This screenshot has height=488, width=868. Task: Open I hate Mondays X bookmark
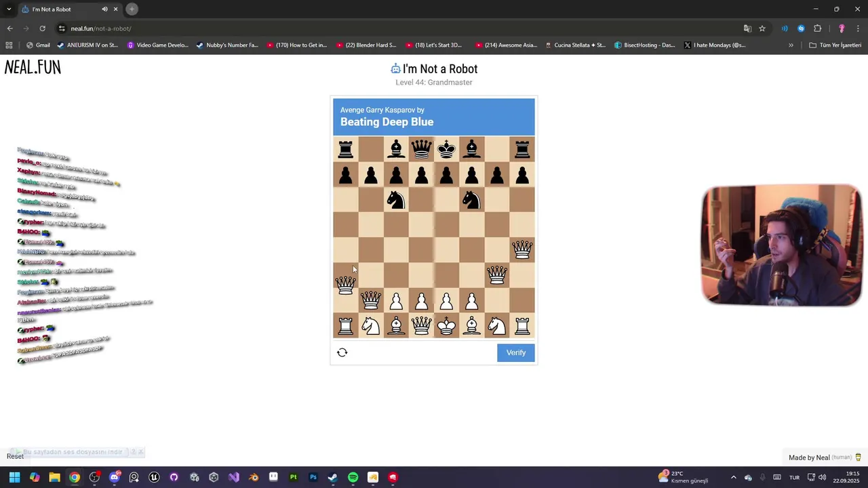715,45
